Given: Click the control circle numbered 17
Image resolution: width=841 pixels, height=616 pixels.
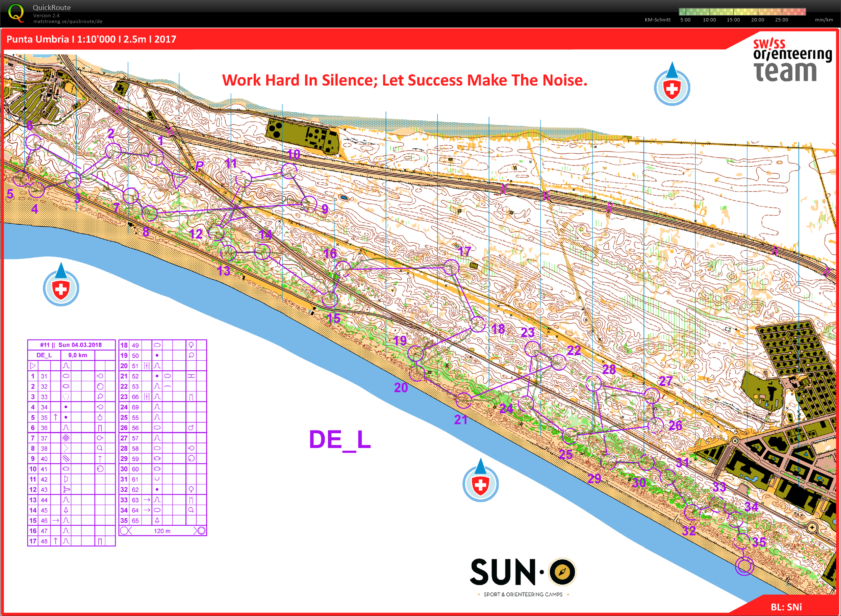Looking at the screenshot, I should (x=452, y=267).
